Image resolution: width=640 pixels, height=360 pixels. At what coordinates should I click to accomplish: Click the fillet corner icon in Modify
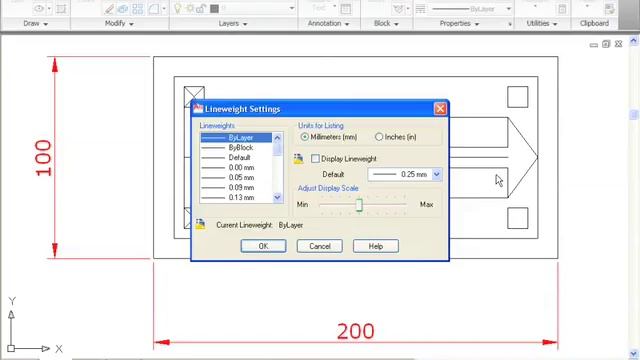coord(154,9)
